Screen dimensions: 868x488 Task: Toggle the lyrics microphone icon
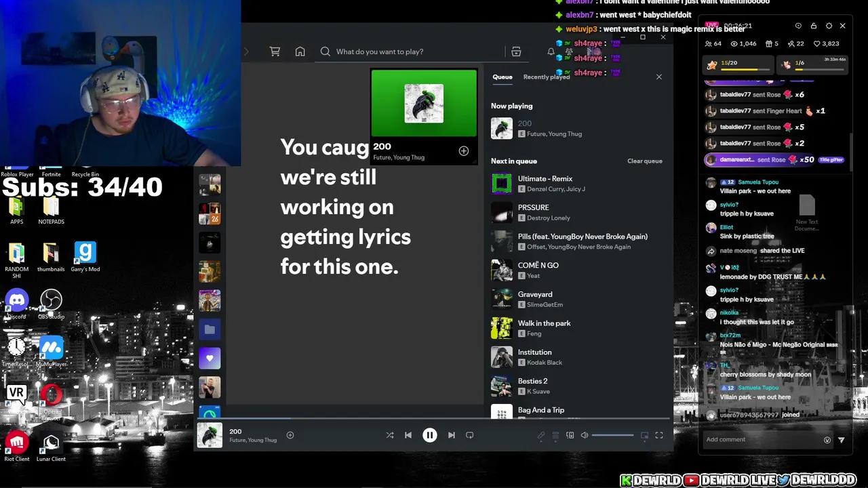(540, 435)
